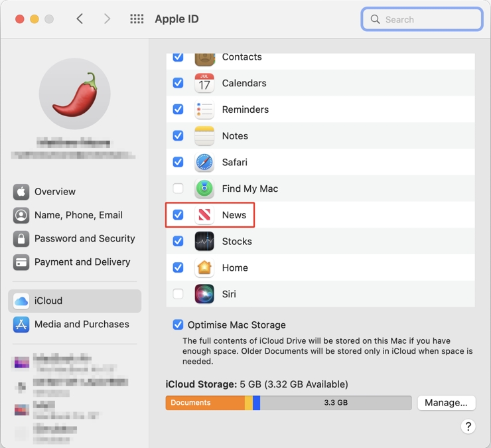Click the person icon beside Name, Phone, Email

[x=21, y=215]
